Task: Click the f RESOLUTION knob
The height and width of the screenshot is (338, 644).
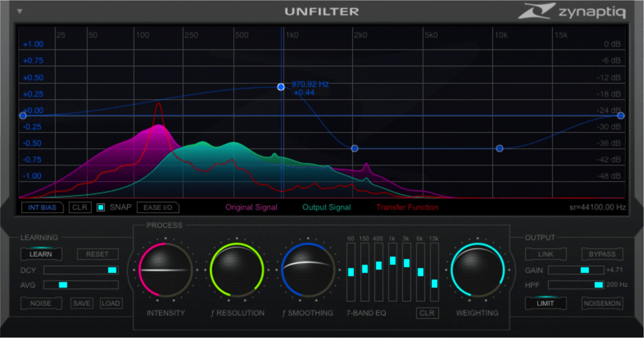Action: coord(237,270)
